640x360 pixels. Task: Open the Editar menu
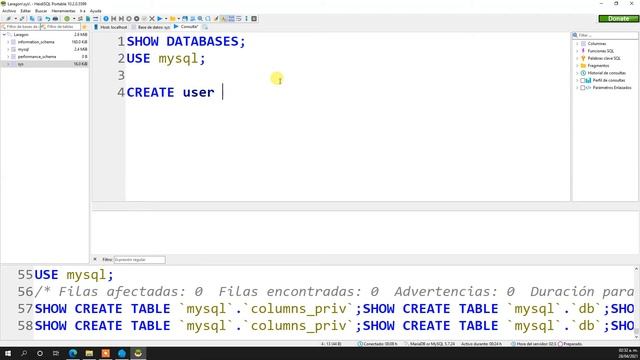click(25, 11)
